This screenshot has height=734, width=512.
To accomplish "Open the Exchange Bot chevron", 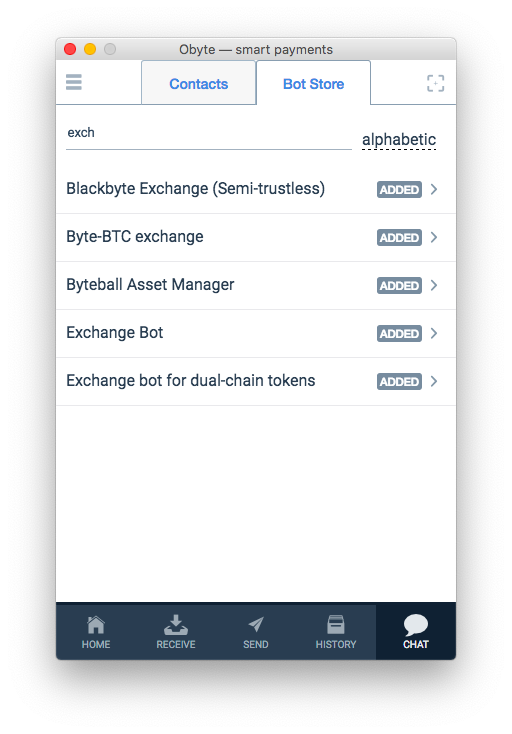I will (x=434, y=333).
